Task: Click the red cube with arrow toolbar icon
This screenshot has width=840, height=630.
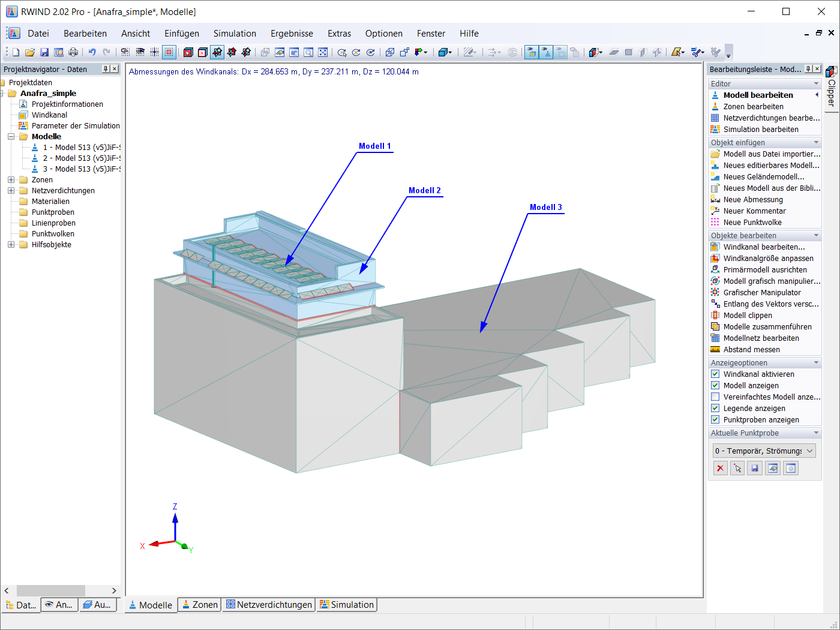Action: coord(188,52)
